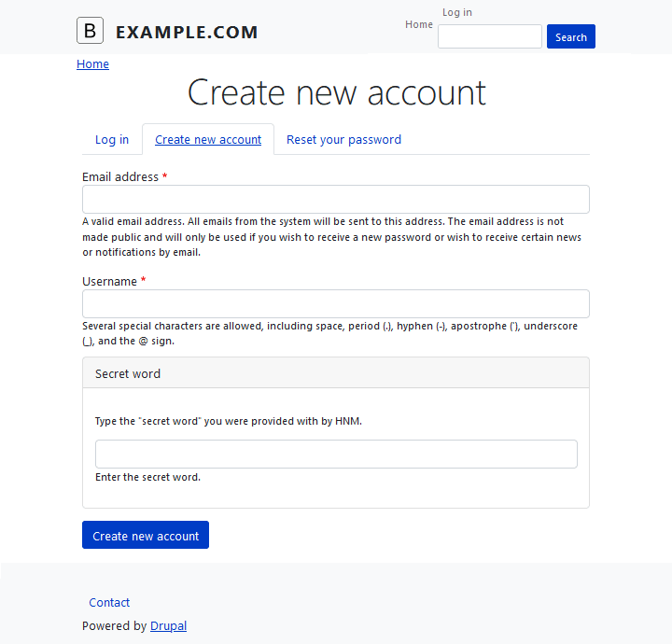Click into the Email address field
Viewport: 672px width, 644px height.
pyautogui.click(x=336, y=199)
